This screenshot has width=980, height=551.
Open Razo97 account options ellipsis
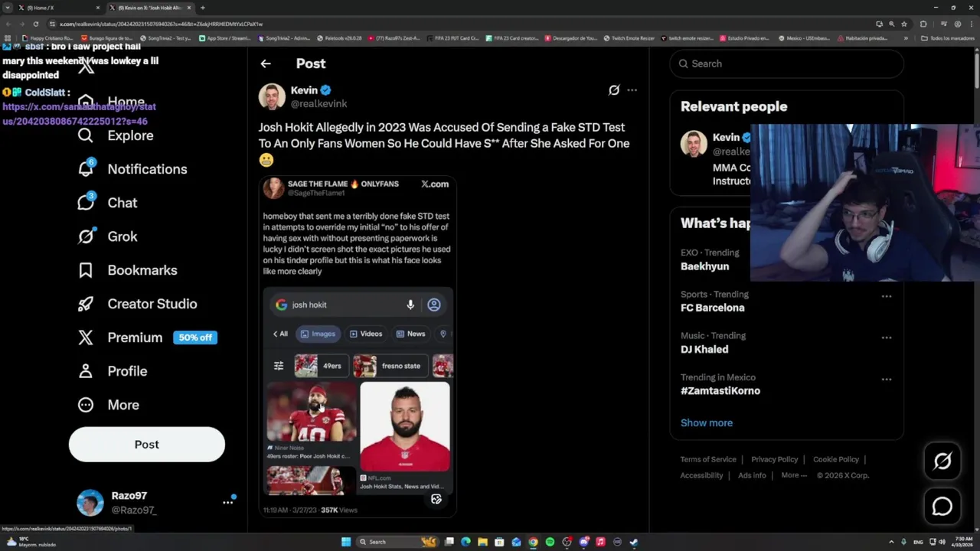[x=227, y=502]
